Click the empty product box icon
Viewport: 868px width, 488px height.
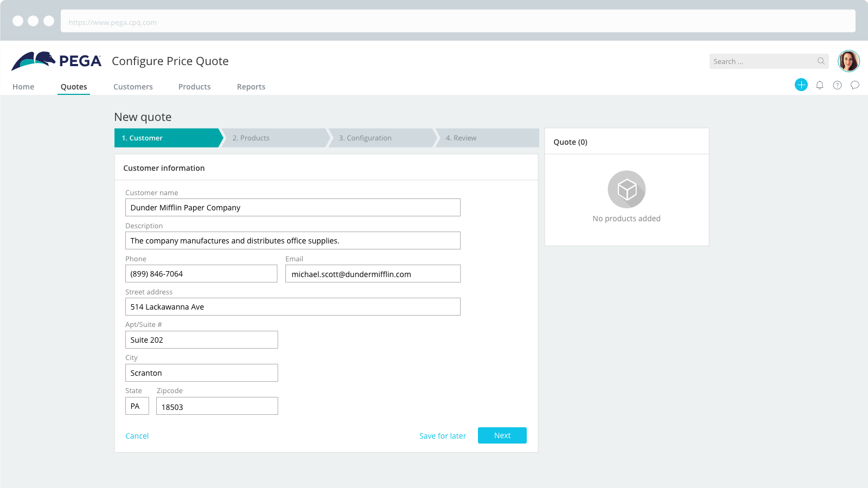point(627,189)
